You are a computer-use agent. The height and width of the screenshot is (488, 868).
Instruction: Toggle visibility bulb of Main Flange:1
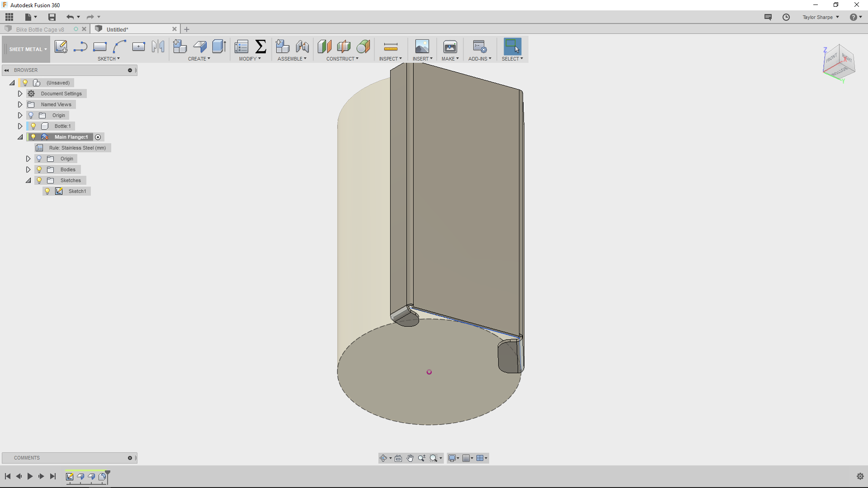[33, 137]
